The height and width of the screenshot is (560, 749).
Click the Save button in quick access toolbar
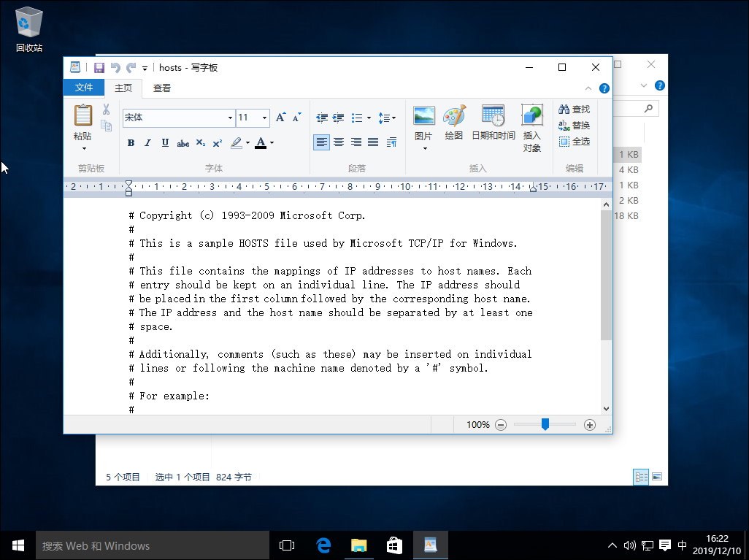(99, 67)
